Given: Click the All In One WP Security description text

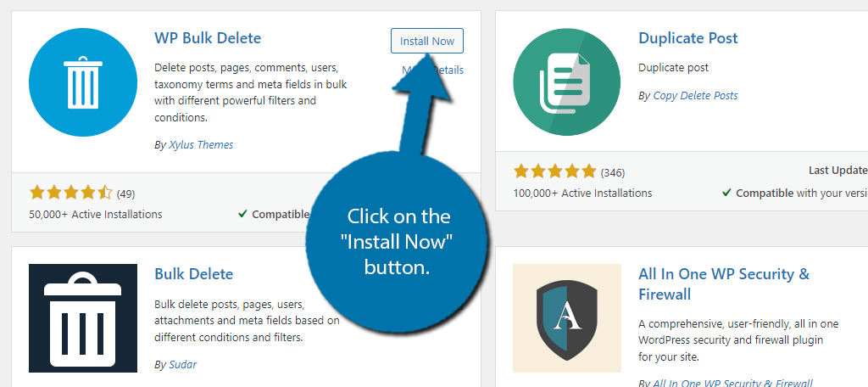Looking at the screenshot, I should 738,339.
